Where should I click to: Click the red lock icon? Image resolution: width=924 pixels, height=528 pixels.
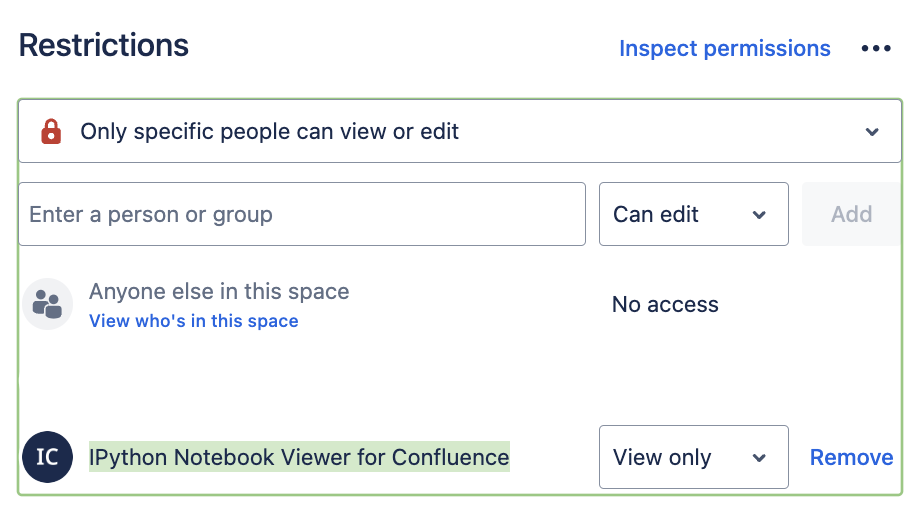point(50,132)
